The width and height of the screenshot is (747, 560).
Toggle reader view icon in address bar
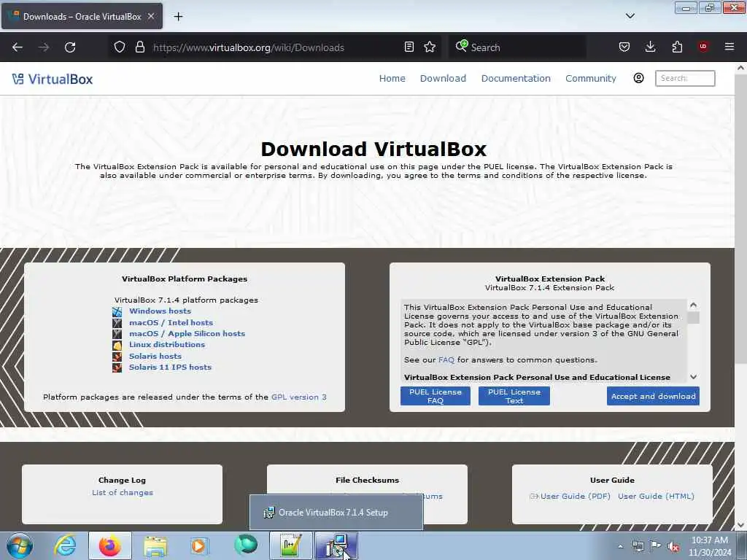pyautogui.click(x=409, y=47)
